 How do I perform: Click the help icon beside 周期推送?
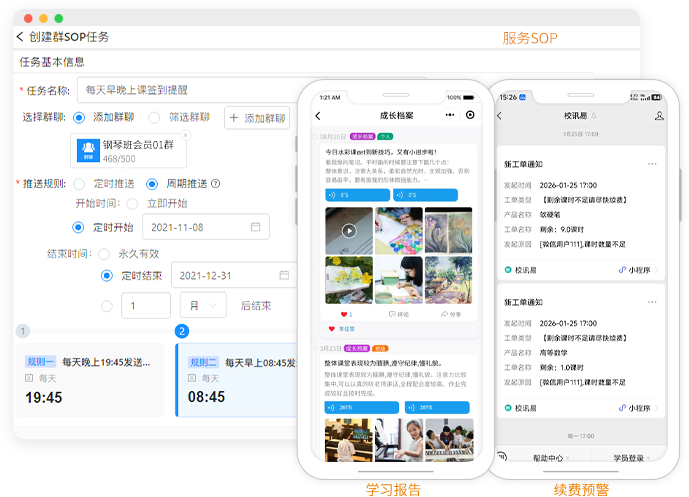[x=215, y=184]
